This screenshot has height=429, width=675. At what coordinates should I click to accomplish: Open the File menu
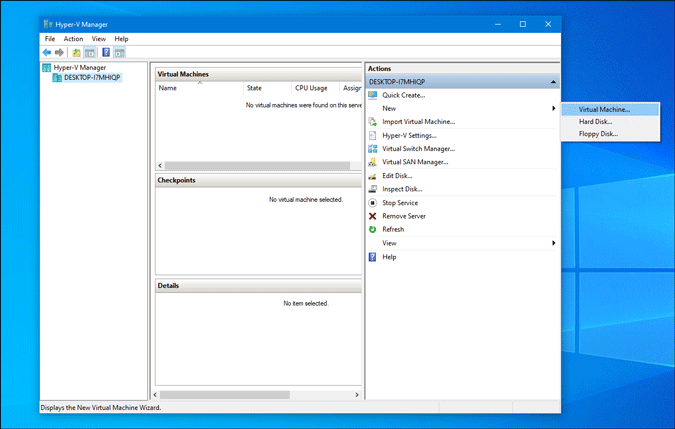coord(50,39)
